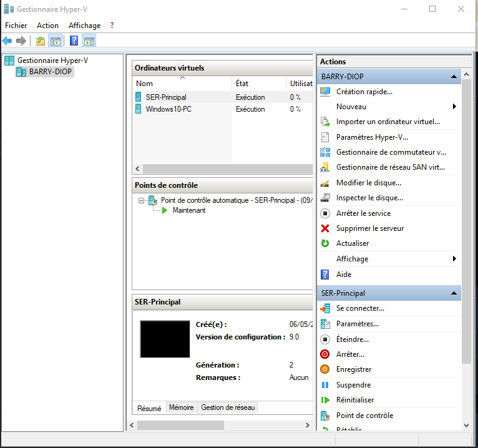Open the ? help menu

[x=112, y=26]
